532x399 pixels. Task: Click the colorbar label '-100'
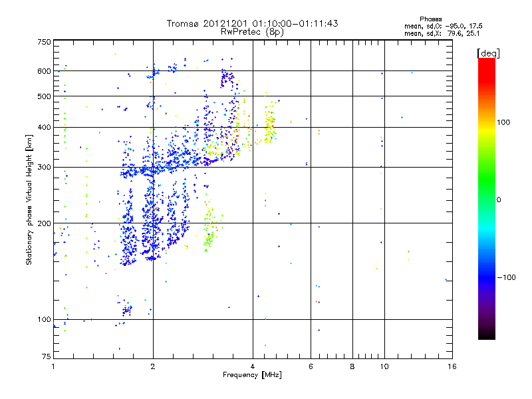pos(506,277)
